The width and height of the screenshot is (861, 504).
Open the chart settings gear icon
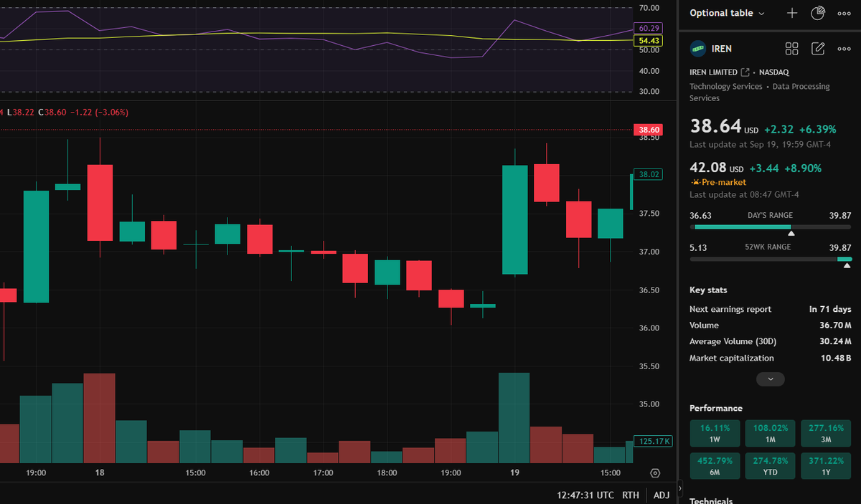point(655,473)
